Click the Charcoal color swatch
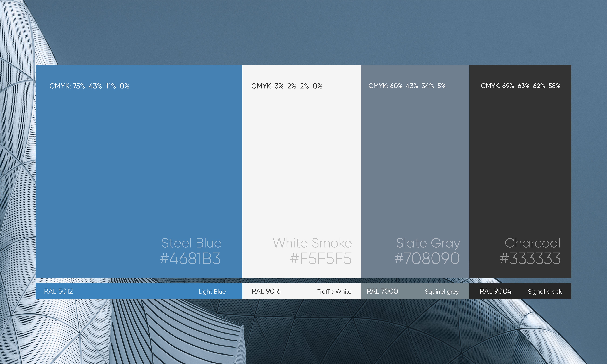 (520, 159)
